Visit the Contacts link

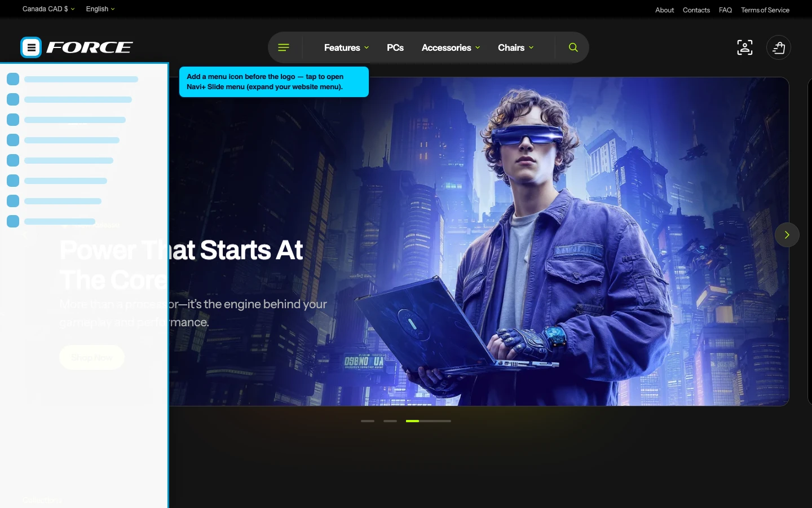[x=696, y=10]
